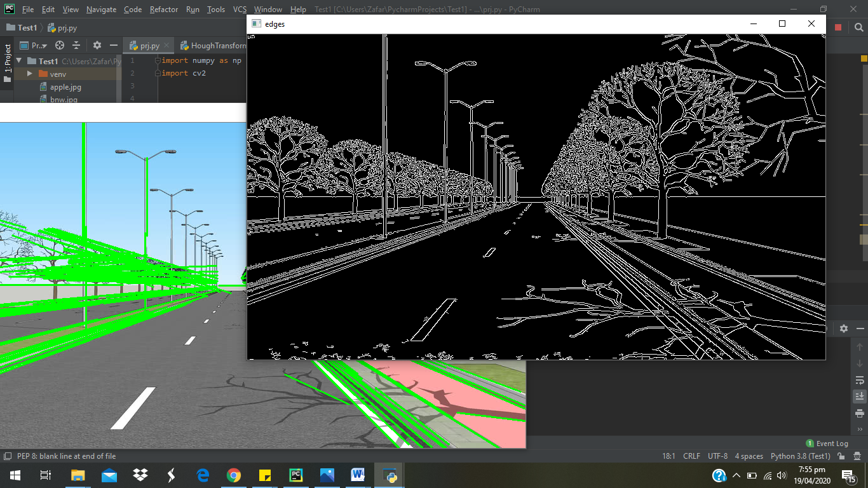This screenshot has width=868, height=488.
Task: Launch PyCharm from the taskbar
Action: (295, 475)
